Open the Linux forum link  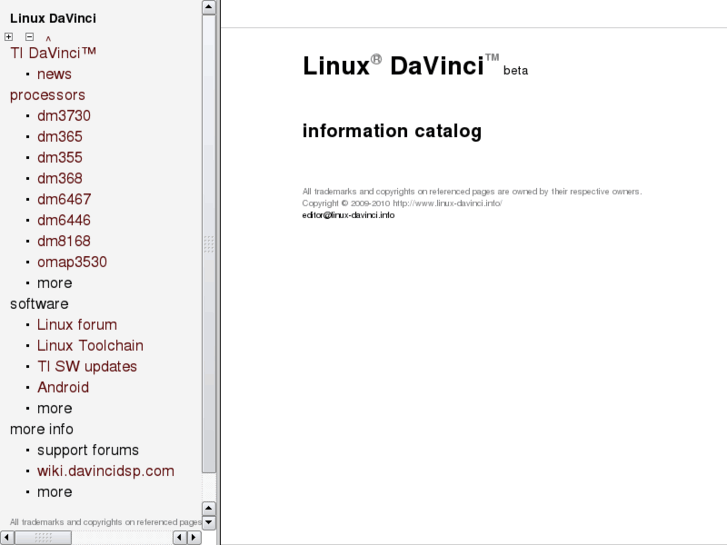(x=77, y=325)
